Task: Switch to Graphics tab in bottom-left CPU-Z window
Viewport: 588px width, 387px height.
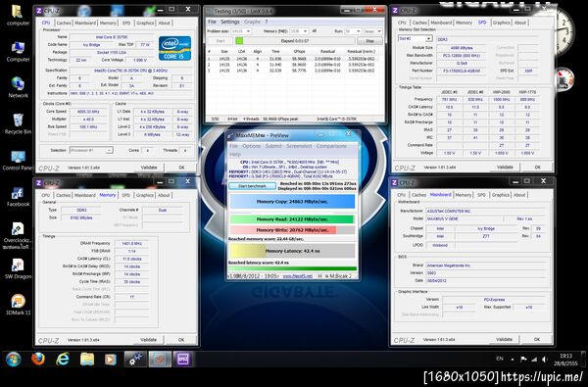Action: [145, 195]
